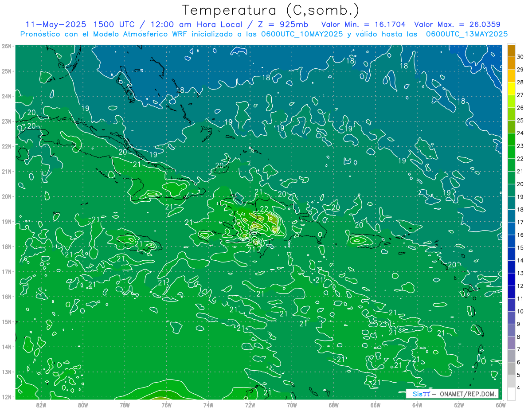Click the topmost brown swatch of the legend

[511, 51]
